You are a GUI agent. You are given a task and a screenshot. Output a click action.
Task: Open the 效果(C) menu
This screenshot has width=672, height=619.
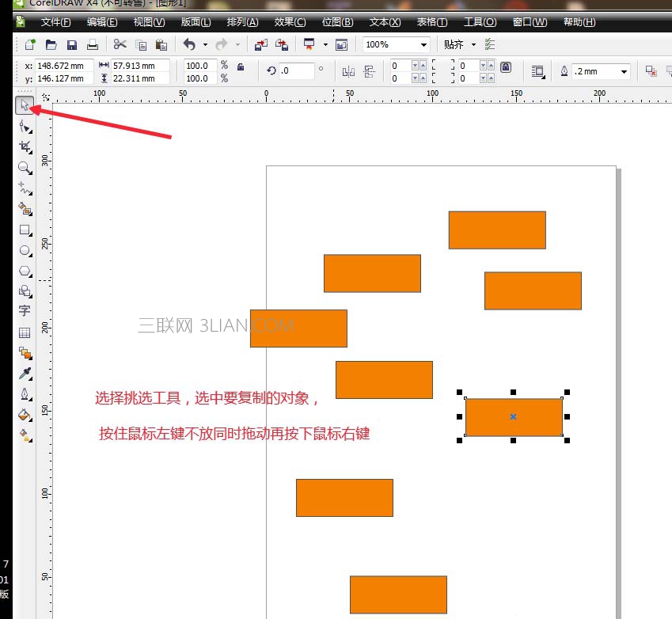tap(290, 22)
